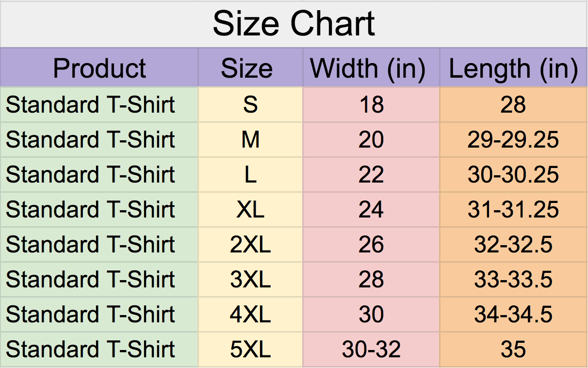Click the size M cell
This screenshot has height=368, width=588.
tap(250, 140)
